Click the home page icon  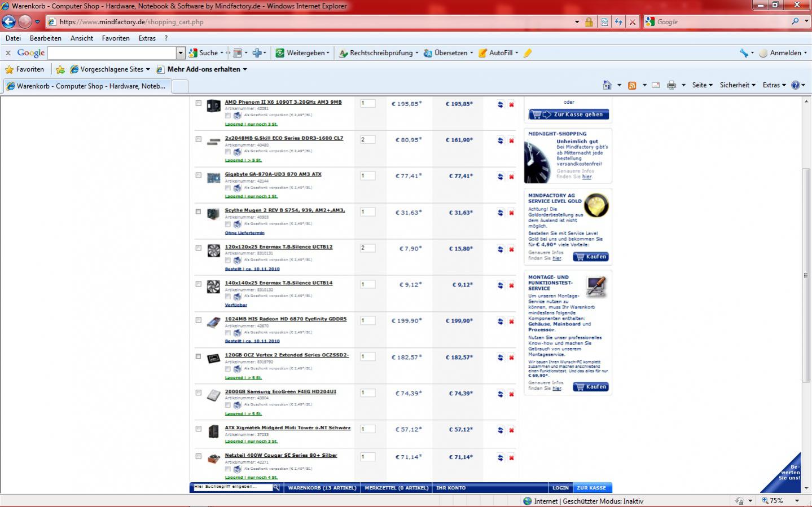tap(607, 85)
